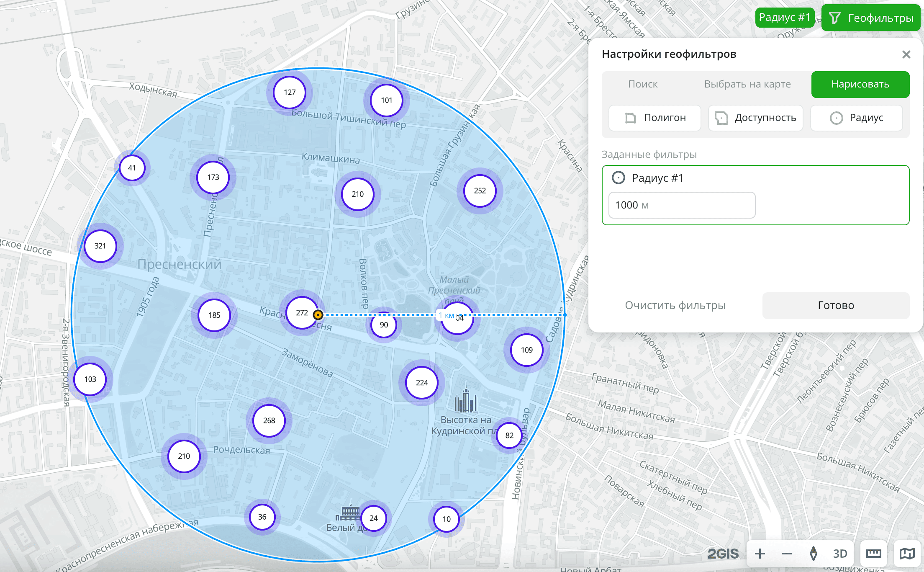
Task: Click the zoom in plus icon
Action: point(760,554)
